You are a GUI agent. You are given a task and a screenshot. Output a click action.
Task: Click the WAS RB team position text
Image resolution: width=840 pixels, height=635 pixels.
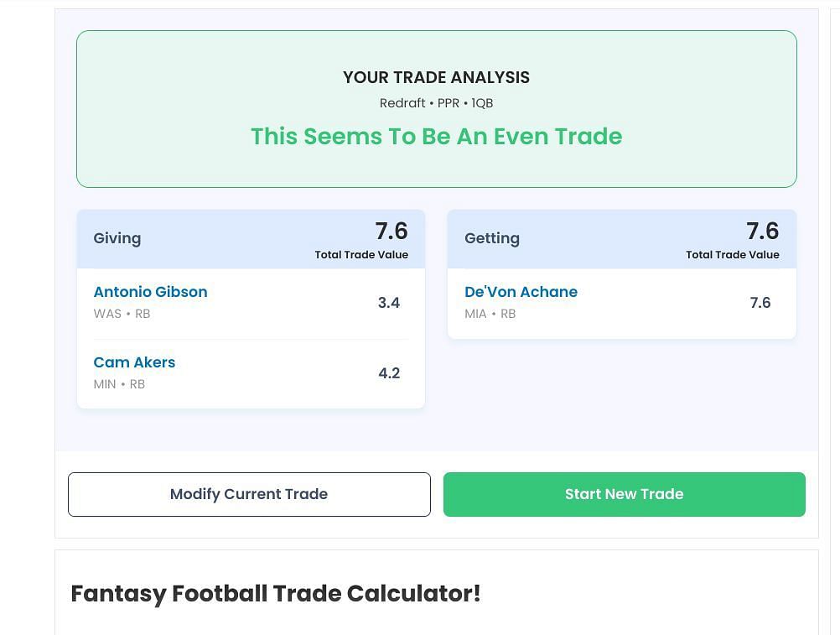122,314
